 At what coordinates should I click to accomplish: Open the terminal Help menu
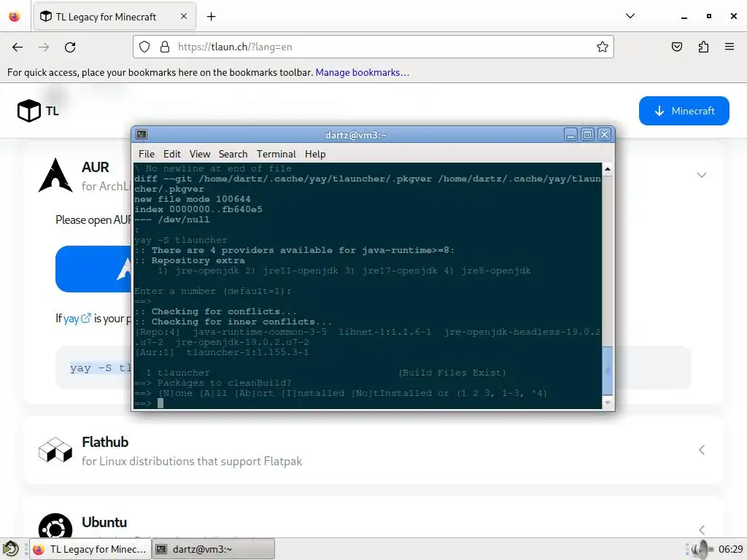[x=315, y=154]
